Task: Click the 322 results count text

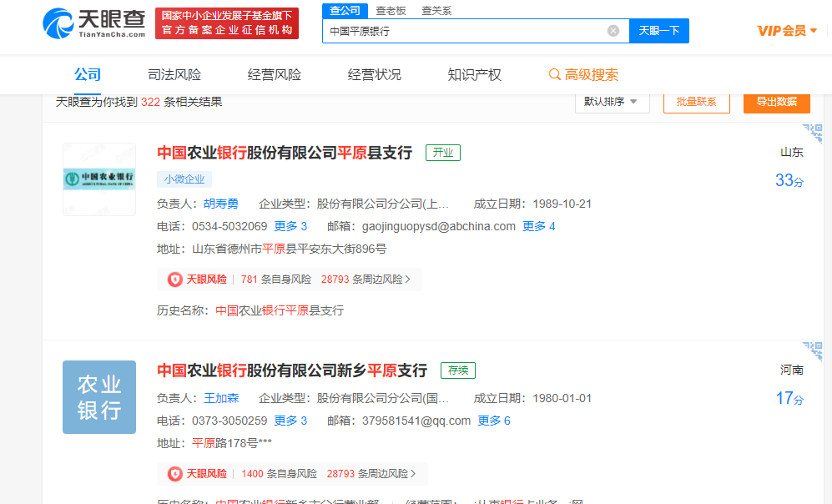Action: pyautogui.click(x=150, y=102)
